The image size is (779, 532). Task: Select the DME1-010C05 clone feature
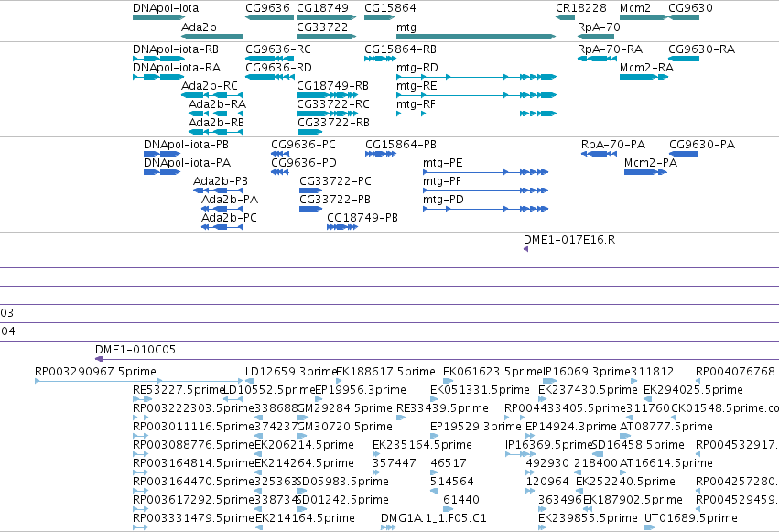point(438,359)
